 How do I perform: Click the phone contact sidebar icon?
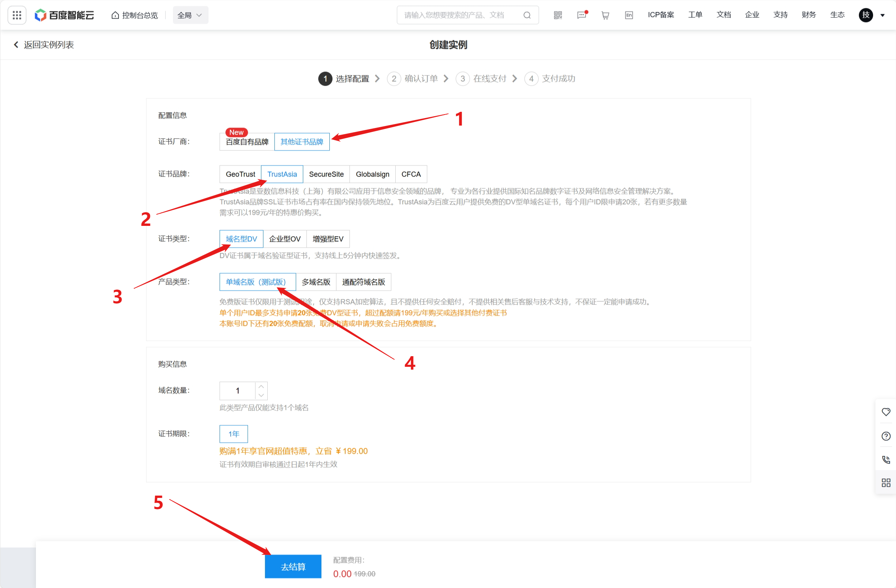[886, 460]
